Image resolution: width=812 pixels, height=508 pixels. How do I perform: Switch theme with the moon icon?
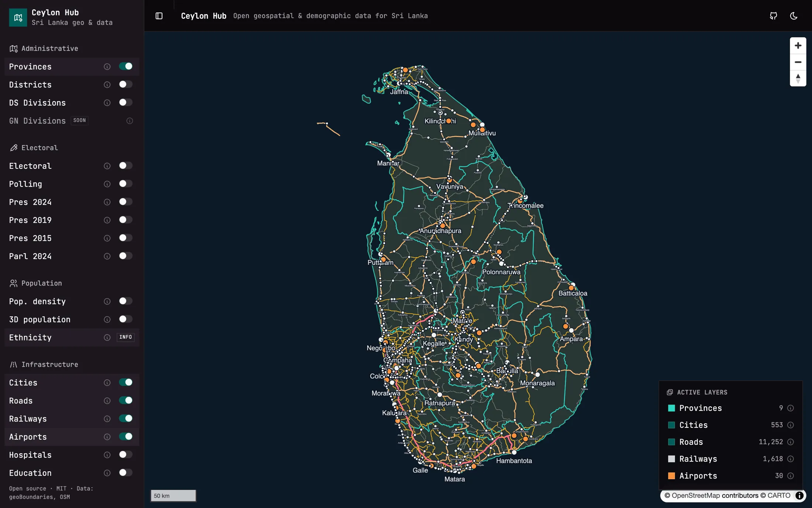tap(794, 16)
